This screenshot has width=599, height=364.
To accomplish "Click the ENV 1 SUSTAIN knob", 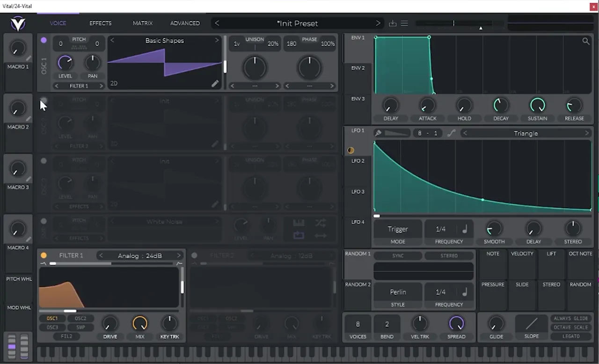I will pyautogui.click(x=538, y=105).
